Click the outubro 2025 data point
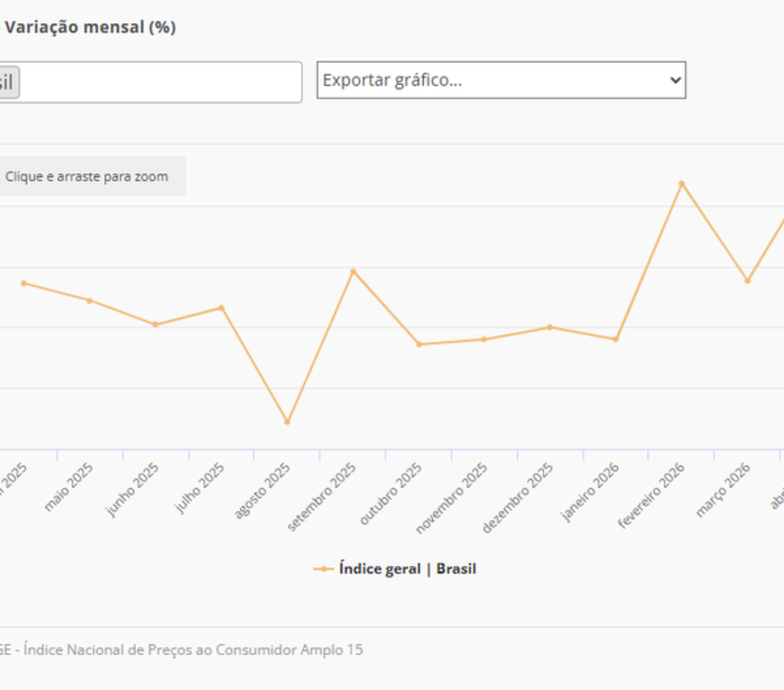 click(419, 344)
